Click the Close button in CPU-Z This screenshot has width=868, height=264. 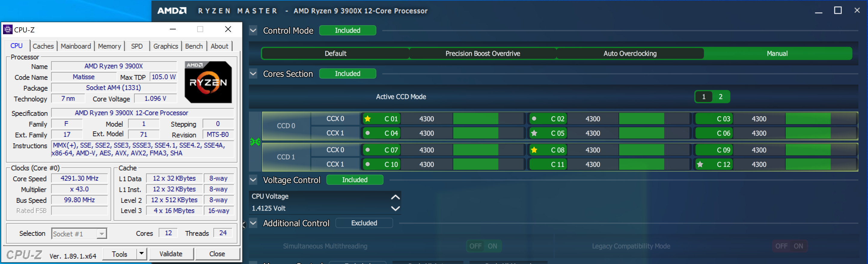point(217,254)
